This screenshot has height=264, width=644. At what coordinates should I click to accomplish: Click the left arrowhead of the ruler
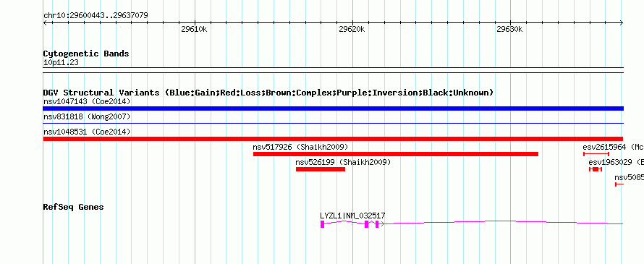point(45,23)
